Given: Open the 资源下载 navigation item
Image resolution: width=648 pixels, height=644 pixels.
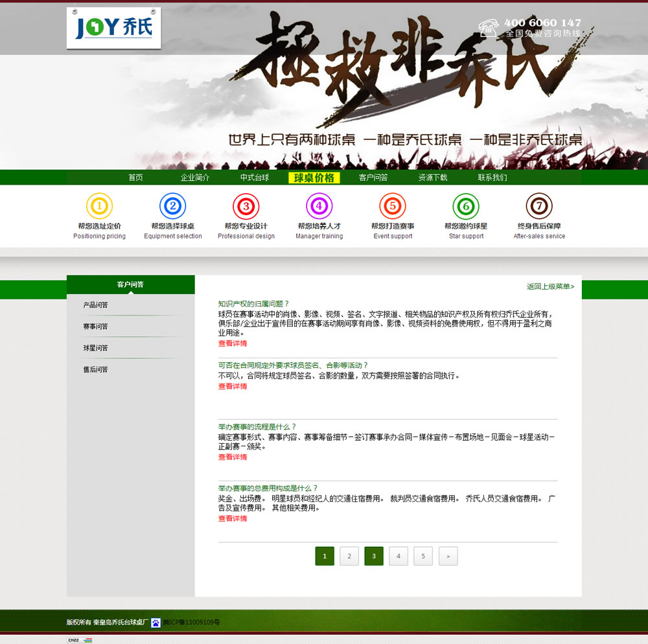Looking at the screenshot, I should (433, 177).
